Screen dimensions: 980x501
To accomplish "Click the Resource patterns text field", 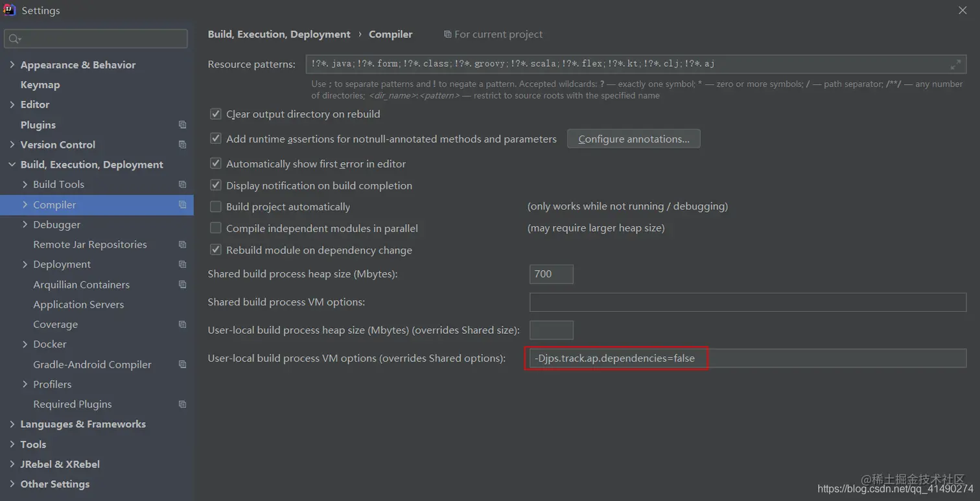I will click(x=636, y=64).
